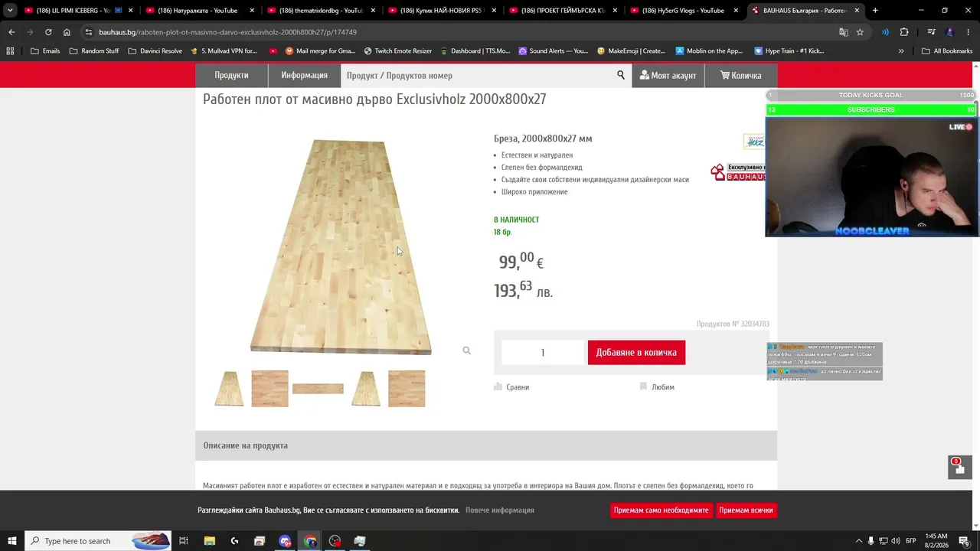The width and height of the screenshot is (980, 551).
Task: Open Discord from the taskbar
Action: (x=285, y=541)
